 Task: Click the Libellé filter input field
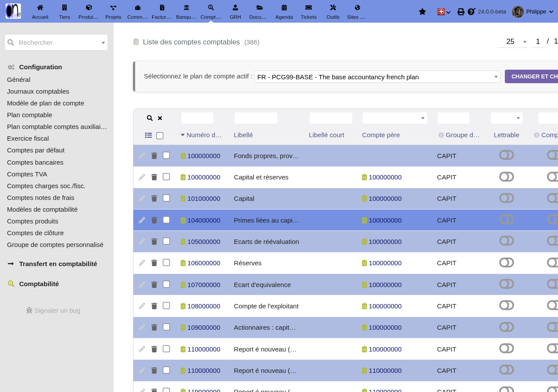tap(256, 118)
